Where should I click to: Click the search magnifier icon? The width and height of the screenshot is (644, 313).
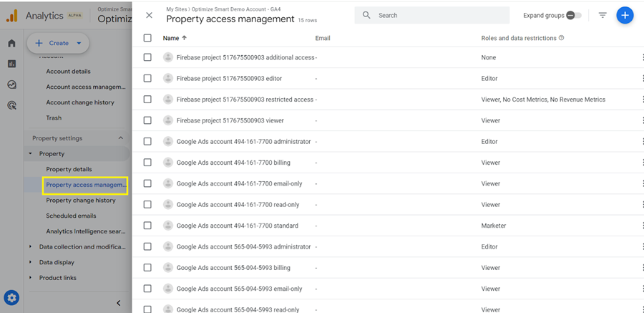pyautogui.click(x=366, y=15)
